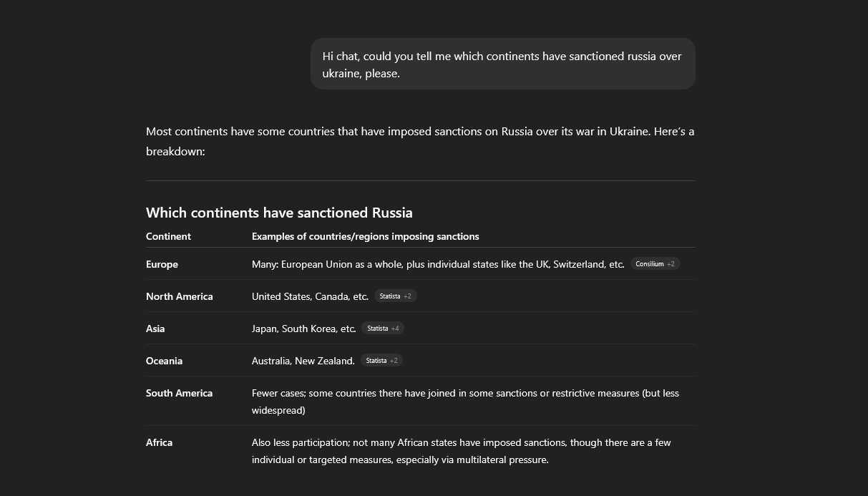Click the 'Japan, South Korea, etc.' cell text
Screen dimensions: 868x496
tap(303, 329)
